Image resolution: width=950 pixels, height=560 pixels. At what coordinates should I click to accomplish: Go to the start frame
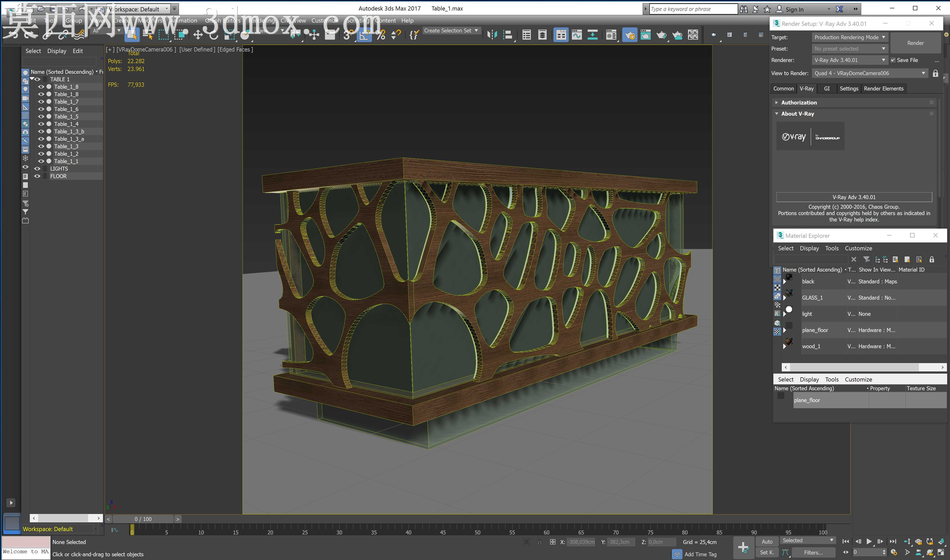point(845,542)
